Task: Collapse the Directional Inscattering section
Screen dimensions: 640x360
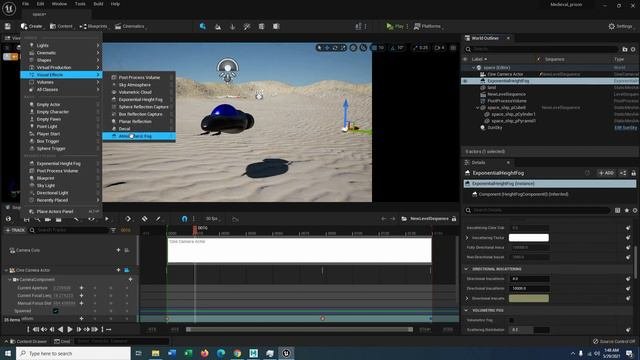Action: pos(466,269)
